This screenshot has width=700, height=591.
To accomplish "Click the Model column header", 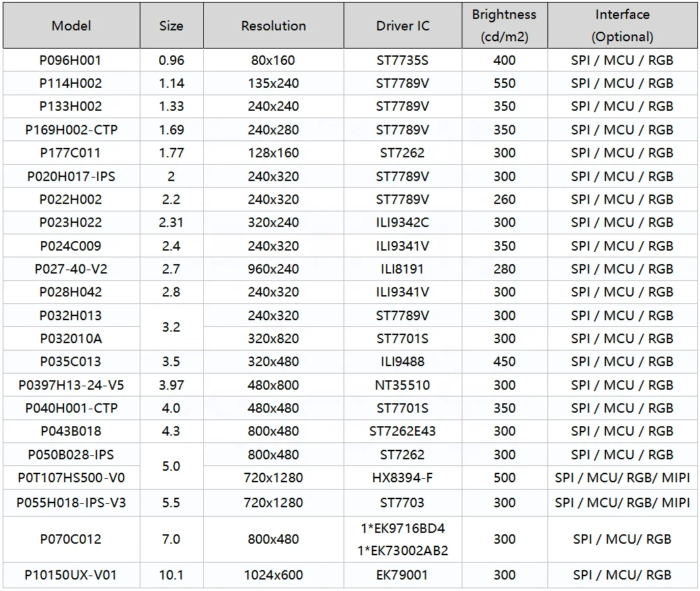I will click(x=70, y=25).
